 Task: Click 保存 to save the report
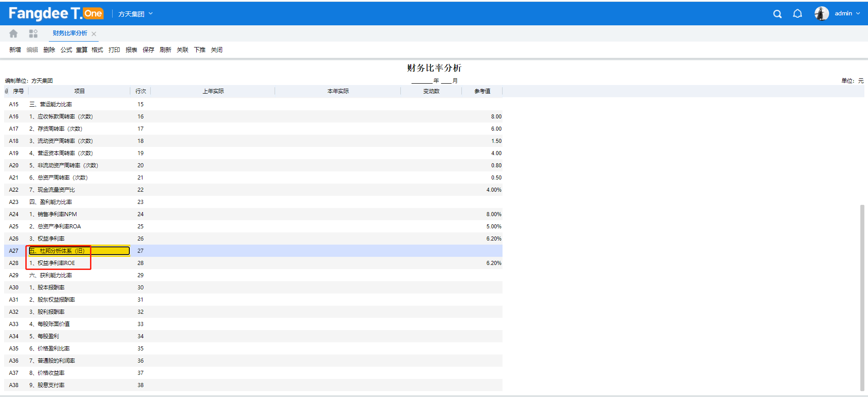(148, 50)
